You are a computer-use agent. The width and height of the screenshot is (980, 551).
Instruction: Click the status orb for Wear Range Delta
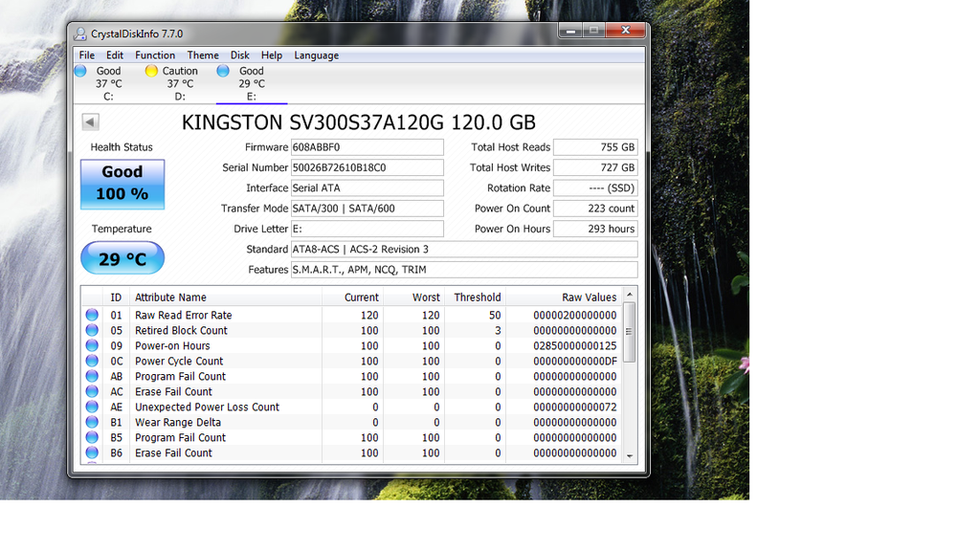92,422
